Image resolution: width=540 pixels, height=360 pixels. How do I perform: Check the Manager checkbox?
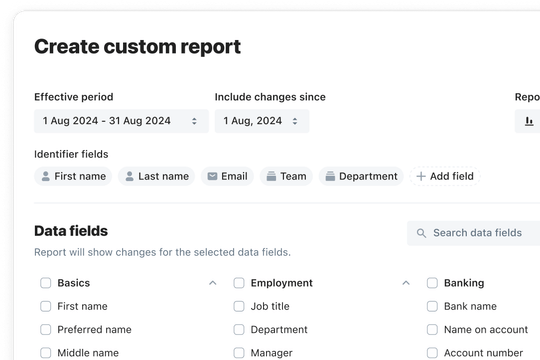pos(239,353)
